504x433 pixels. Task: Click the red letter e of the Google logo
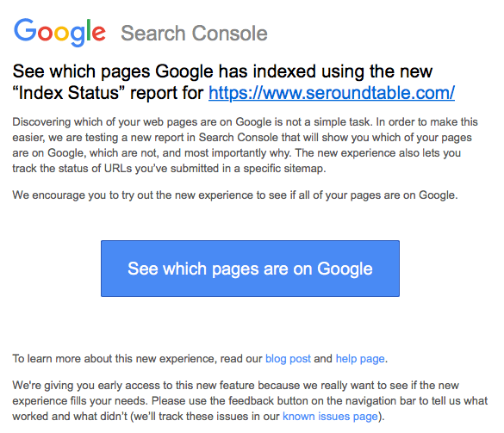(99, 33)
